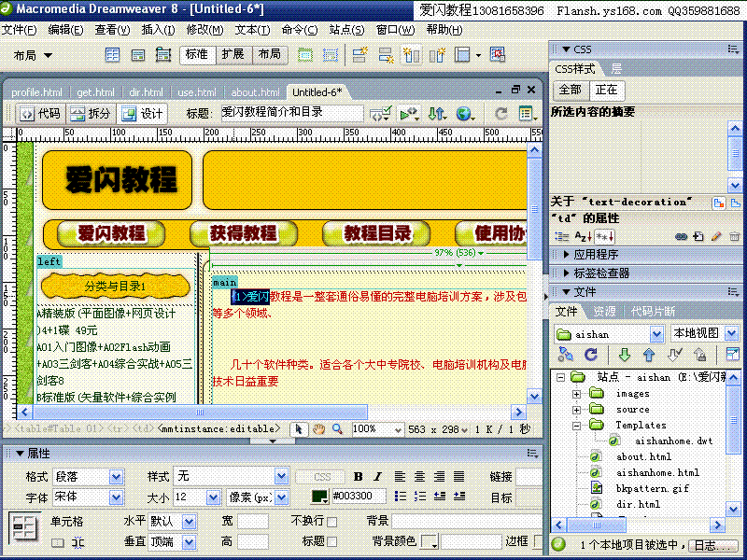Click the title field 爱闪教程简介和目录
Viewport: 747px width, 560px height.
tap(292, 113)
